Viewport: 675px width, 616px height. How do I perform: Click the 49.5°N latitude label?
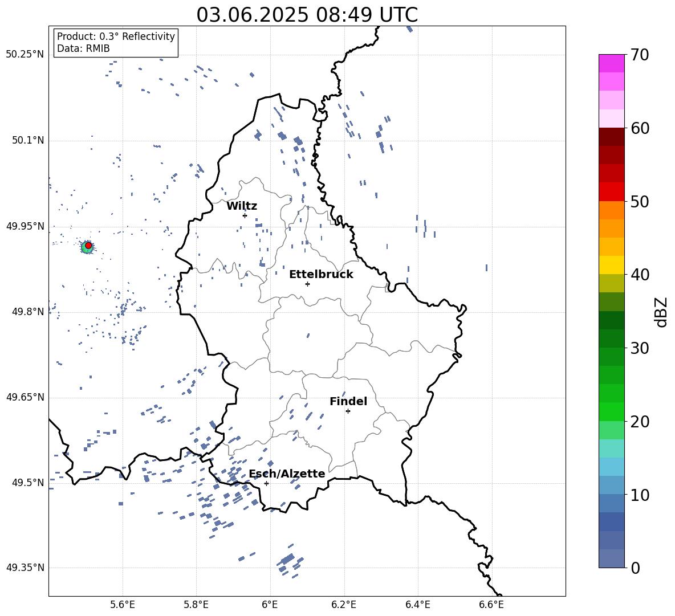click(x=28, y=483)
